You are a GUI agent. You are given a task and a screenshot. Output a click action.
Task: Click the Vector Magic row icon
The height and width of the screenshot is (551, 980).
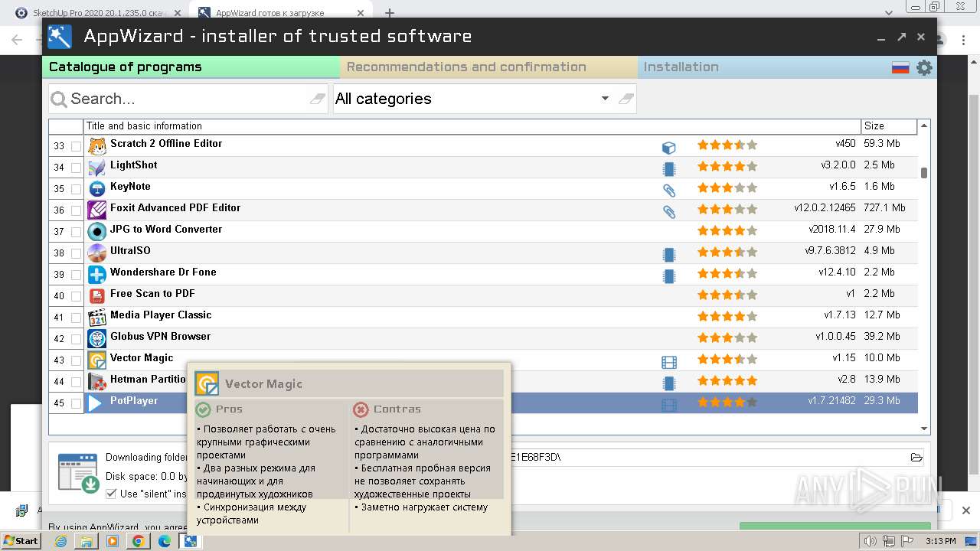coord(97,360)
